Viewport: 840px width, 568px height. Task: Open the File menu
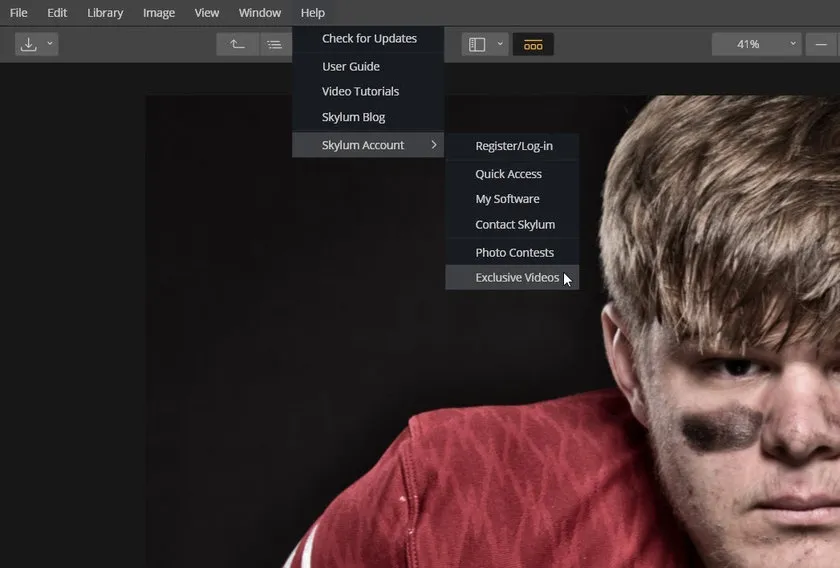click(19, 13)
